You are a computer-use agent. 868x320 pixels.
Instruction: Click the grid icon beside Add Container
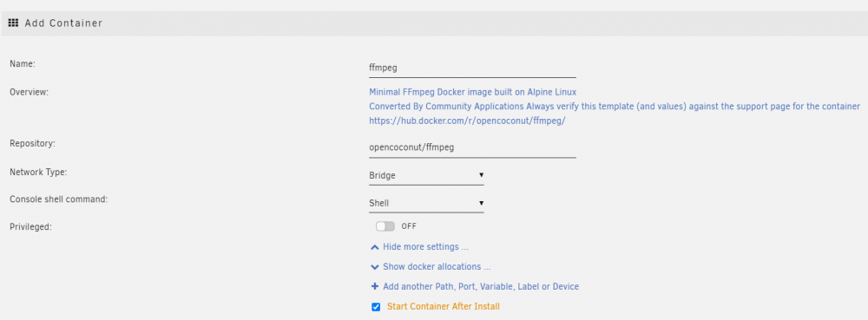[x=13, y=23]
